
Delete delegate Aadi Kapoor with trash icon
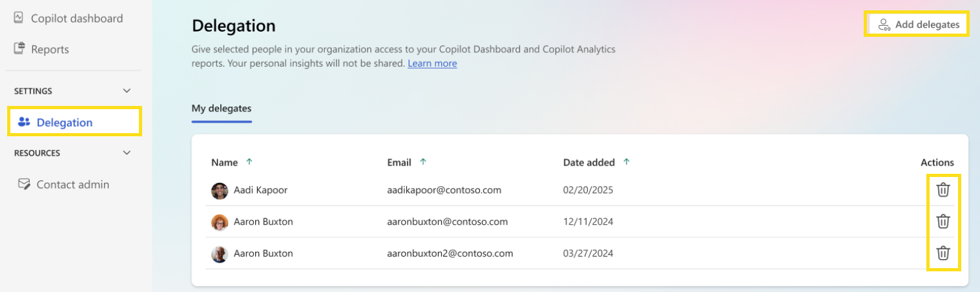(x=943, y=190)
